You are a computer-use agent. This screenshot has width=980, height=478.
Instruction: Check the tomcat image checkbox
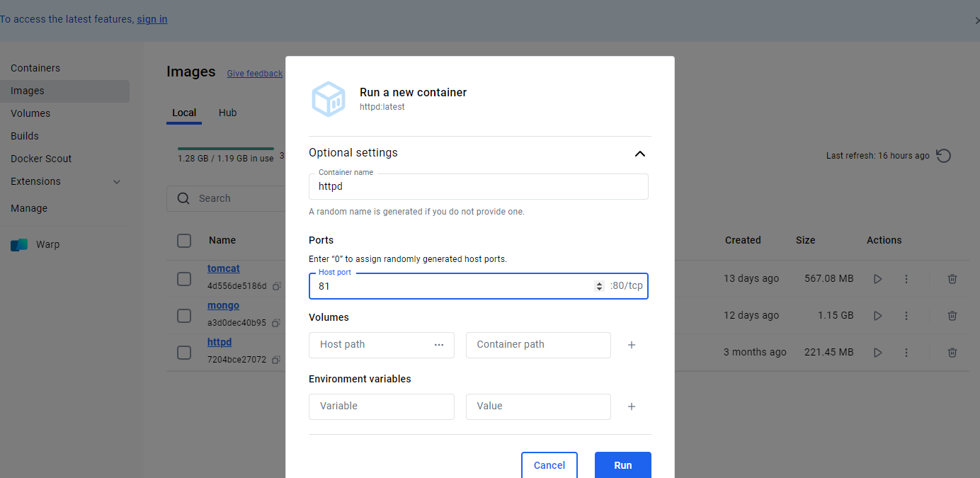coord(184,279)
